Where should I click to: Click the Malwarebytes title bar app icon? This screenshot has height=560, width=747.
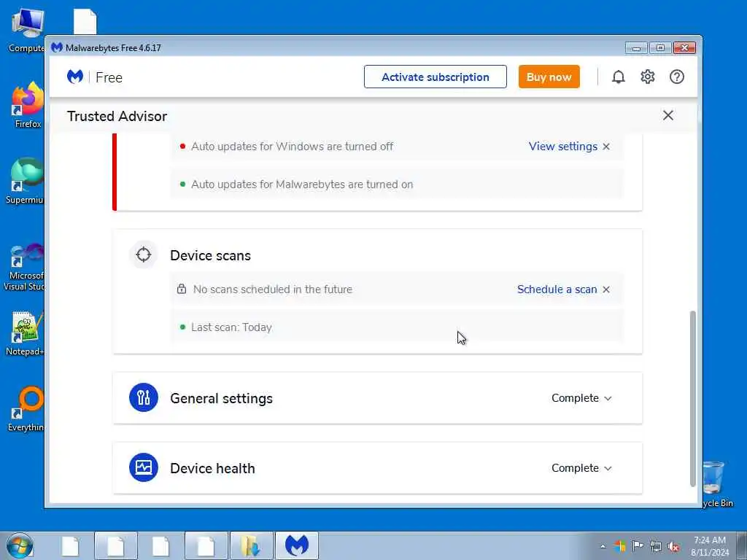[x=57, y=47]
